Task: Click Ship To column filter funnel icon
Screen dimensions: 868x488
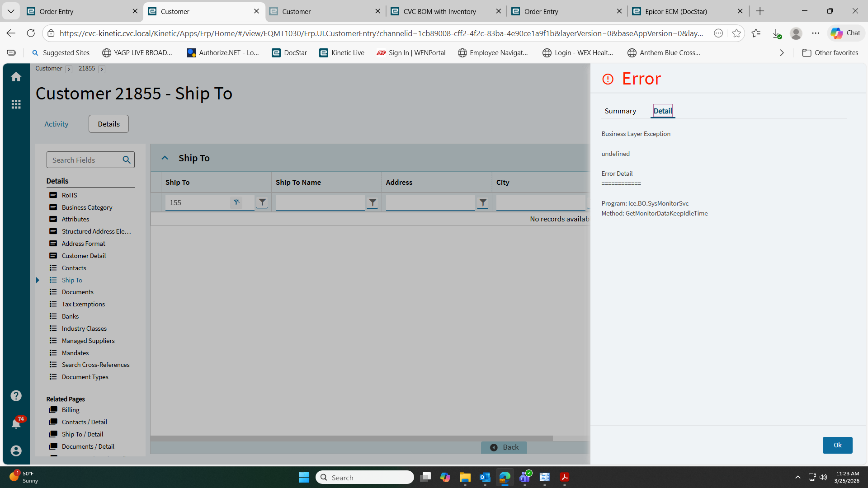Action: tap(262, 202)
